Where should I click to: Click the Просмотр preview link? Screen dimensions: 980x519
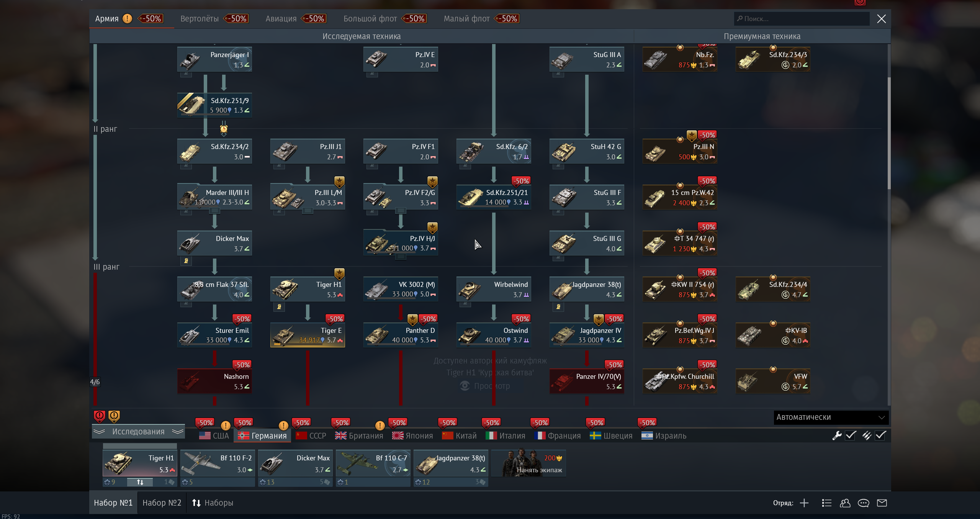tap(485, 386)
